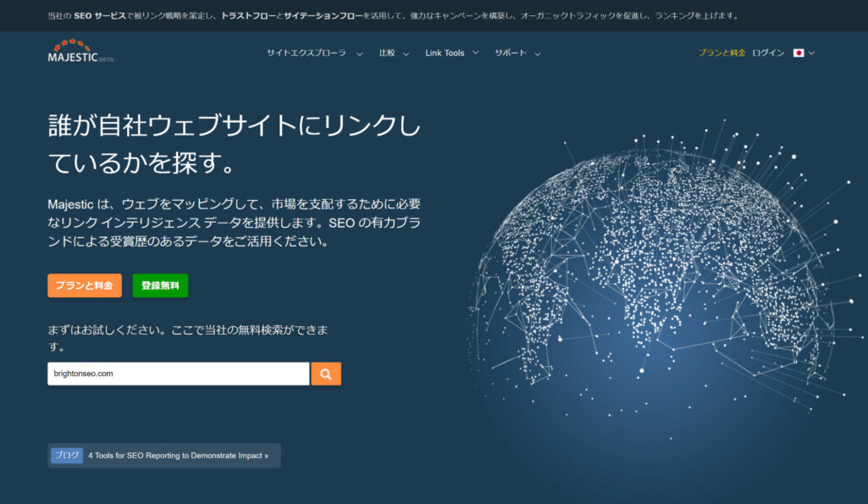Open the サイトエクスプローラ menu

[x=308, y=53]
